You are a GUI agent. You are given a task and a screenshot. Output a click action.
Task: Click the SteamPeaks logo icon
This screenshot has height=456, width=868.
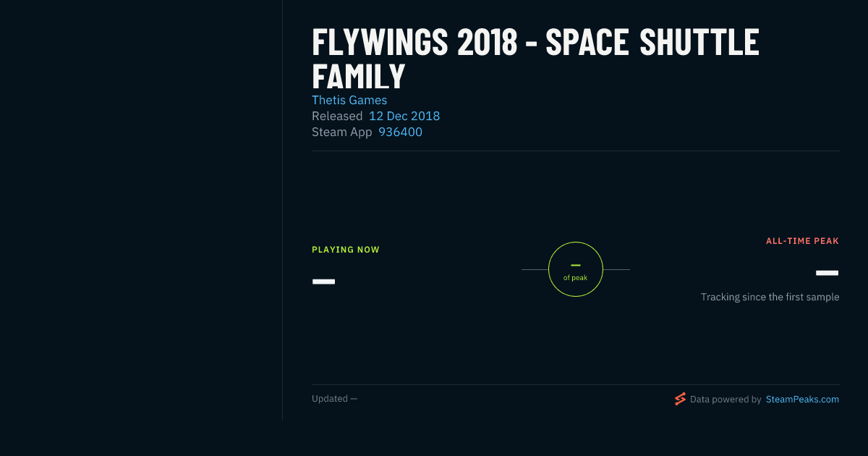pos(680,399)
